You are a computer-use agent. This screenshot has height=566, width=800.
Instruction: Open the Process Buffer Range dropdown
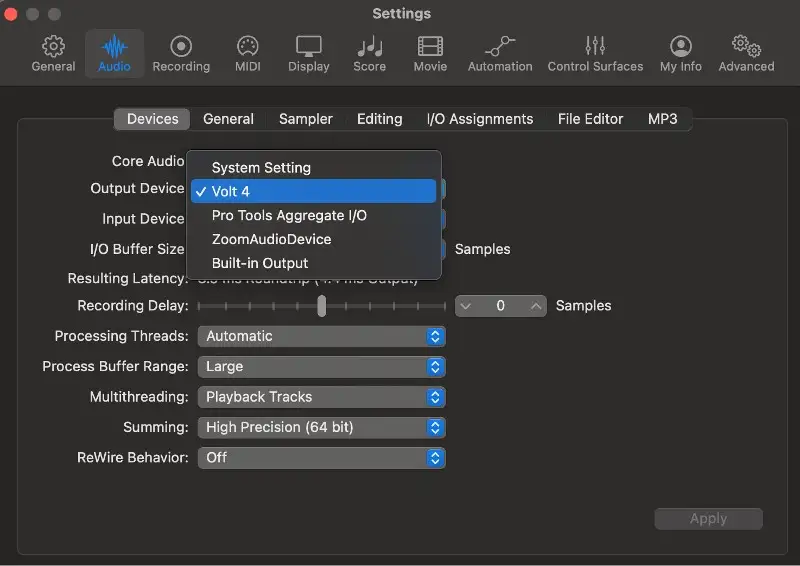[321, 367]
